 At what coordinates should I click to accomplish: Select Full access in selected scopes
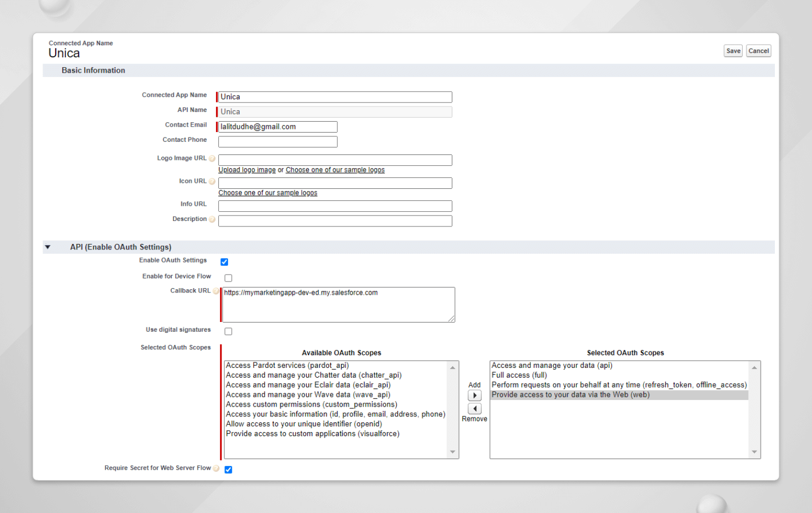click(x=519, y=375)
